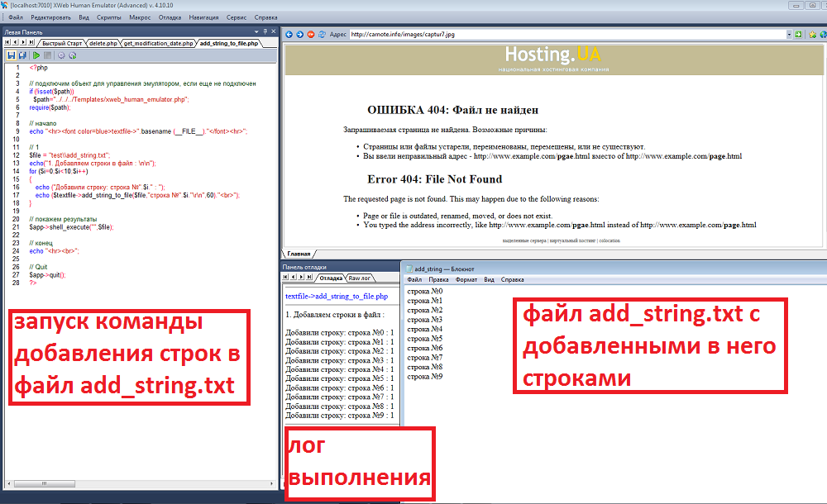827x504 pixels.
Task: Open Справка menu in the Notepad window
Action: click(512, 279)
